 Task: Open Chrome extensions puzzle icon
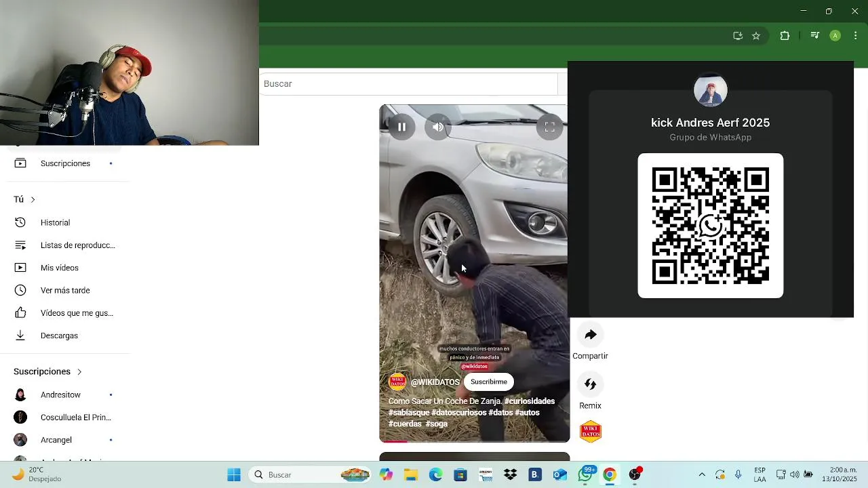pyautogui.click(x=785, y=36)
